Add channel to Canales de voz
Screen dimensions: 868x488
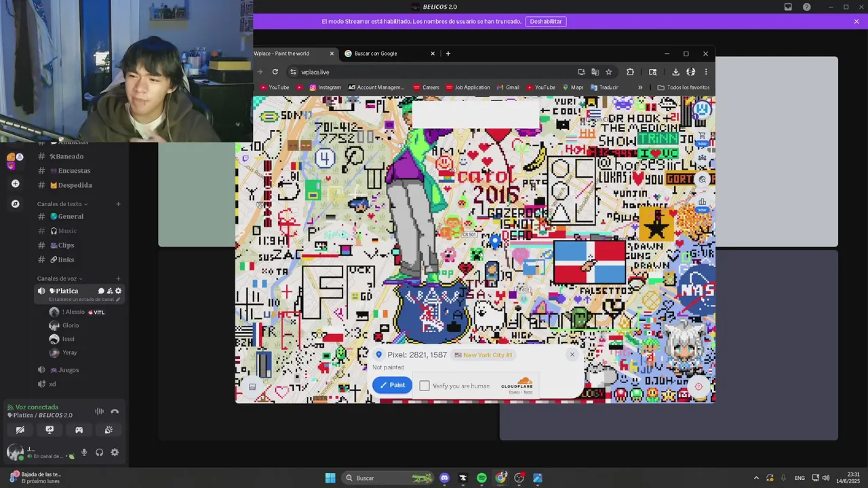click(118, 279)
